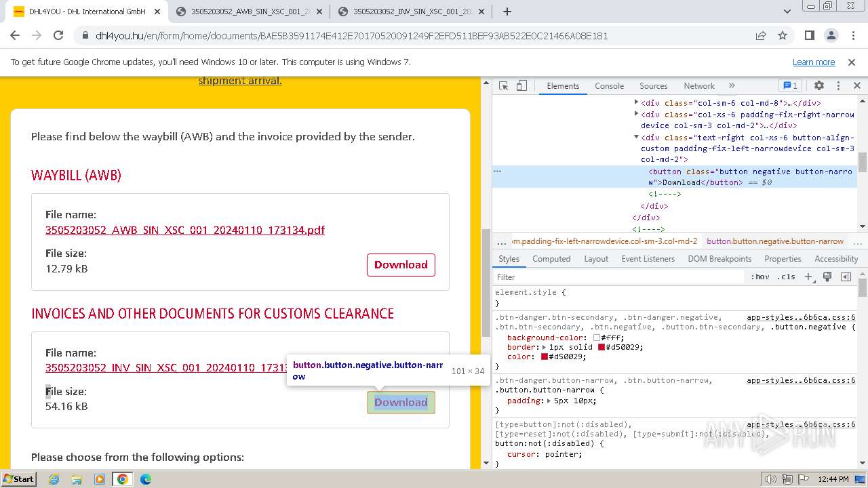Download the invoice INV file
This screenshot has height=488, width=868.
tap(401, 403)
